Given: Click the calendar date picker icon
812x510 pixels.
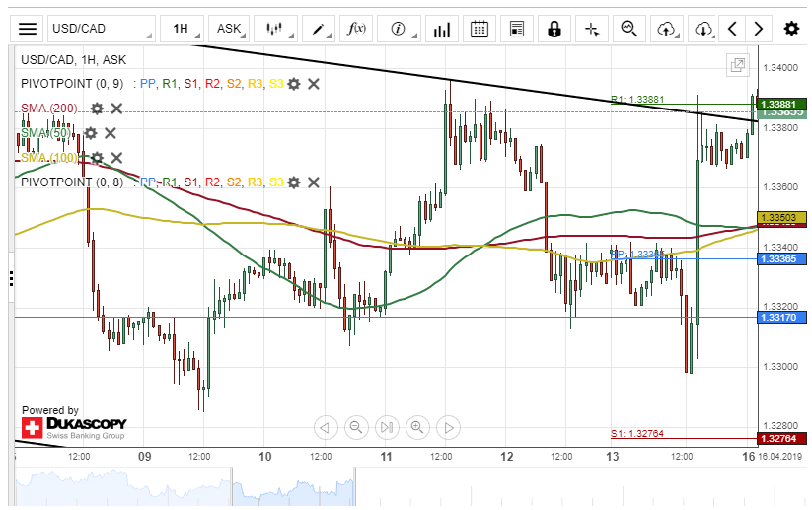Looking at the screenshot, I should (479, 29).
